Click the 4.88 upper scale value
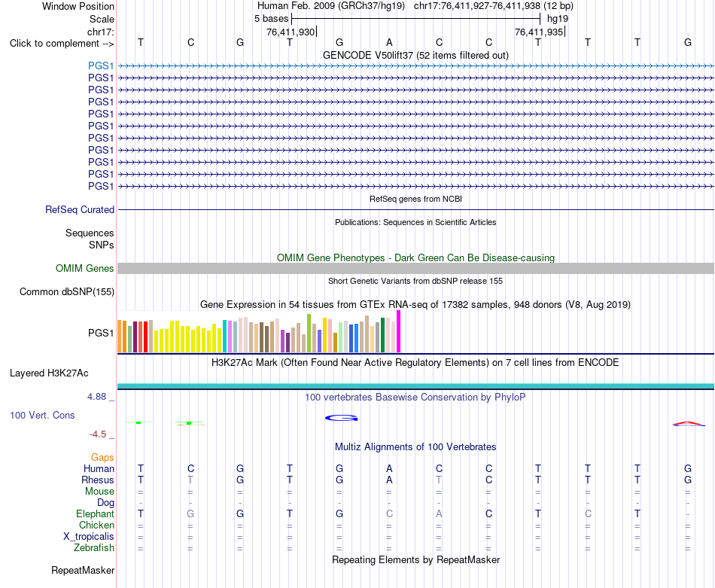This screenshot has width=715, height=588. 96,397
